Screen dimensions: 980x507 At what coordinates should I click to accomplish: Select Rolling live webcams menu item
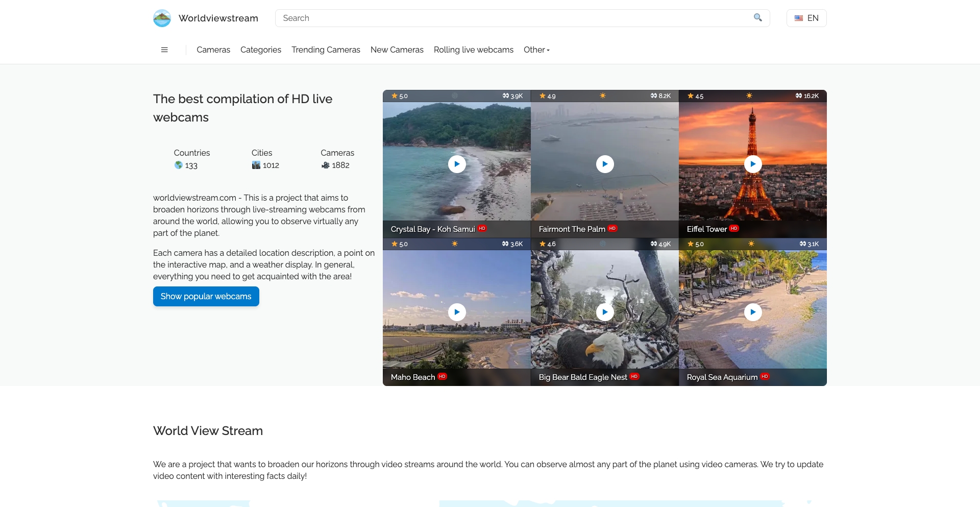(473, 50)
